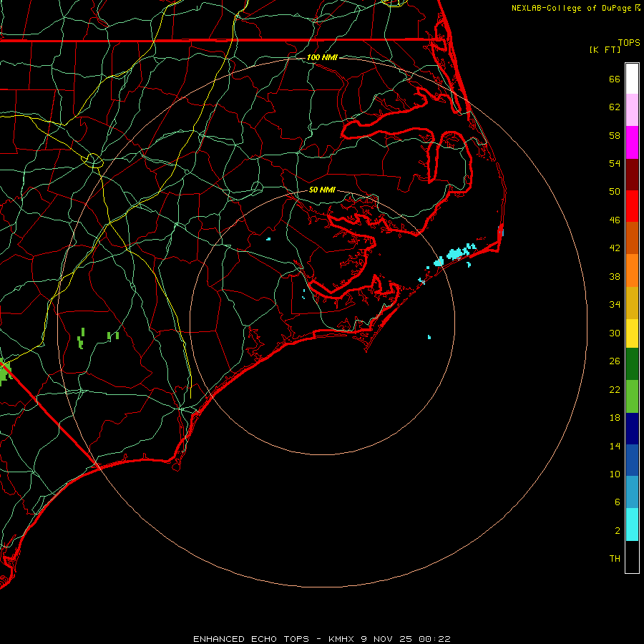Click the 'KMHX' radar site identifier

(x=342, y=639)
